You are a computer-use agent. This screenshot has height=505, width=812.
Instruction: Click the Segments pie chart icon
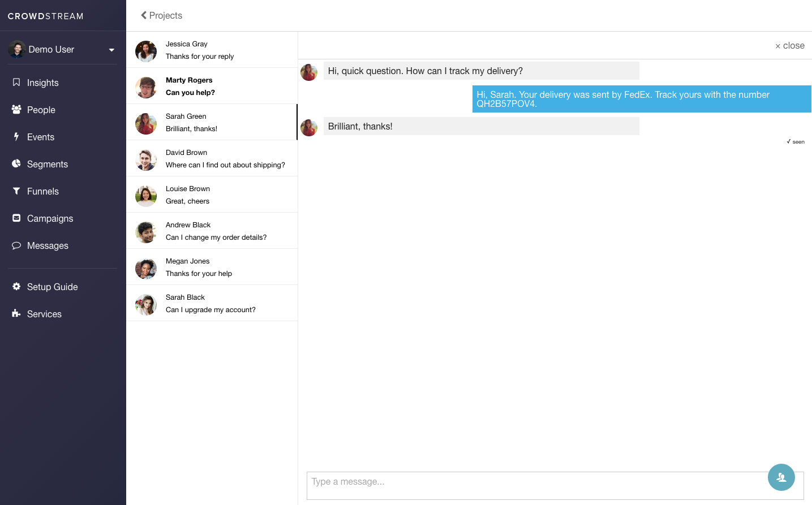(16, 163)
